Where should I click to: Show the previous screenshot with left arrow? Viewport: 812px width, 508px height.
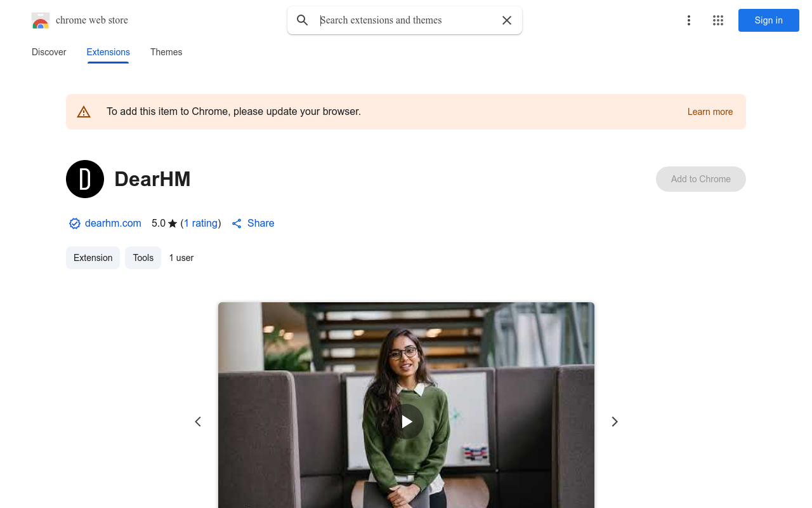tap(198, 422)
